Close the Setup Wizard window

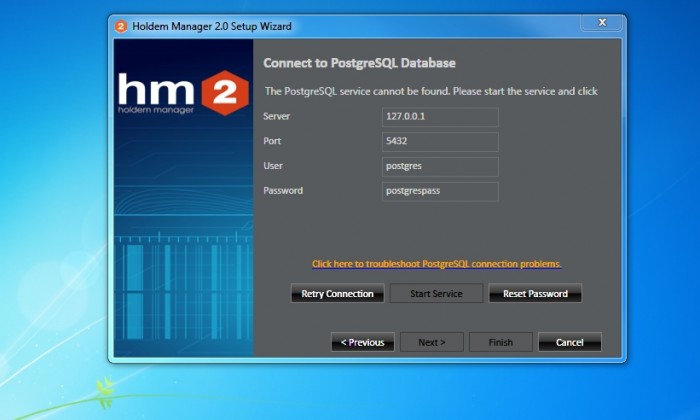[602, 22]
